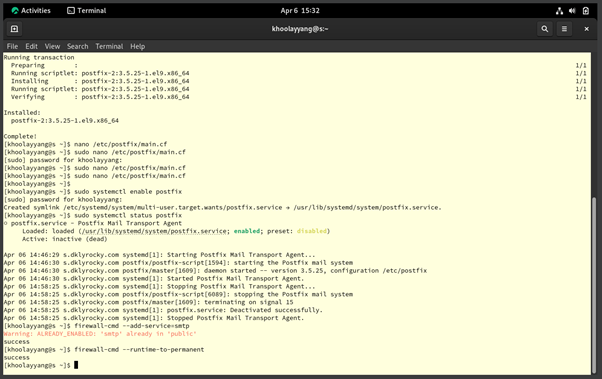Click first 'nano /etc/postfix/main.cf' command without sudo
Viewport: 602px width, 379px height.
[121, 144]
